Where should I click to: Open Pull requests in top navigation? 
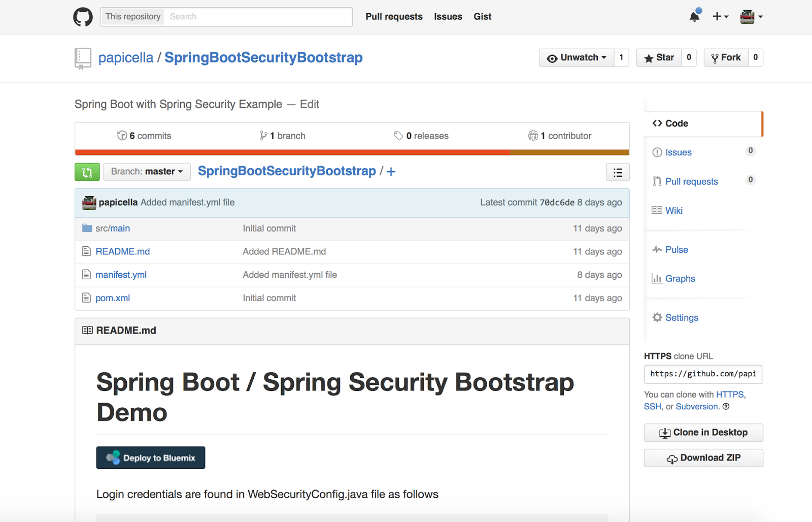(x=394, y=16)
